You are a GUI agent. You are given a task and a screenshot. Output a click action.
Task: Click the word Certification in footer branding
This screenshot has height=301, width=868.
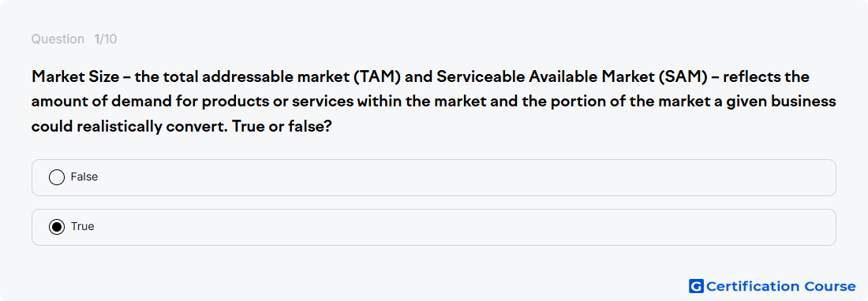coord(751,286)
